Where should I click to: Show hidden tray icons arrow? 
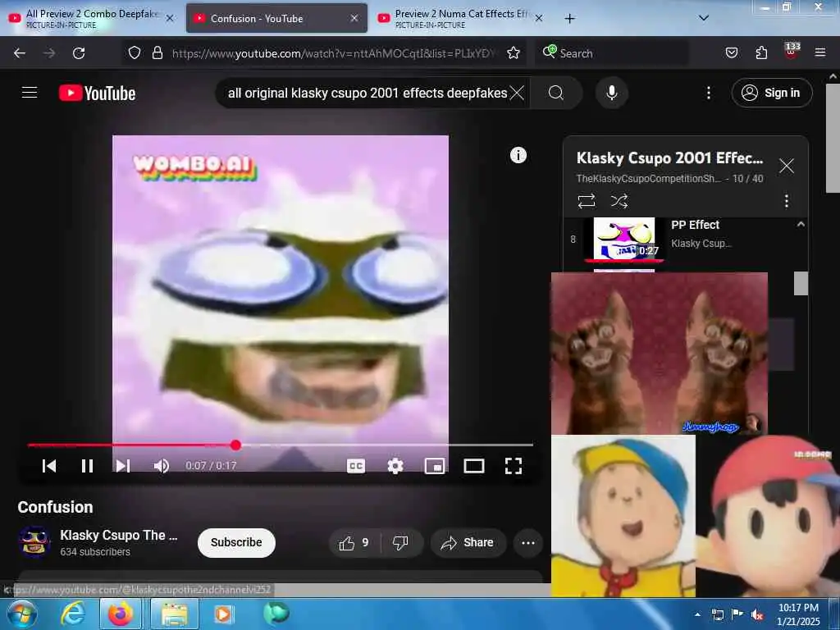coord(697,614)
